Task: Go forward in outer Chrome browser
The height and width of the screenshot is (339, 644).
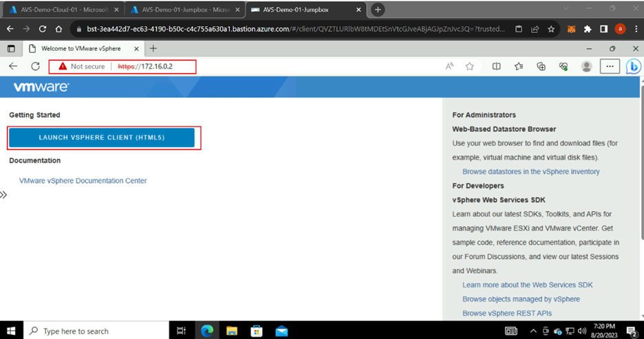Action: point(26,29)
